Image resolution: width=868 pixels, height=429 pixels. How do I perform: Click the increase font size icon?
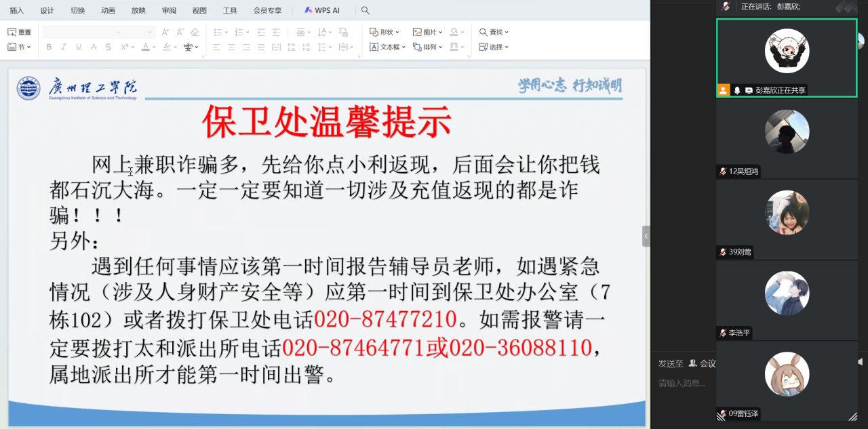(165, 32)
